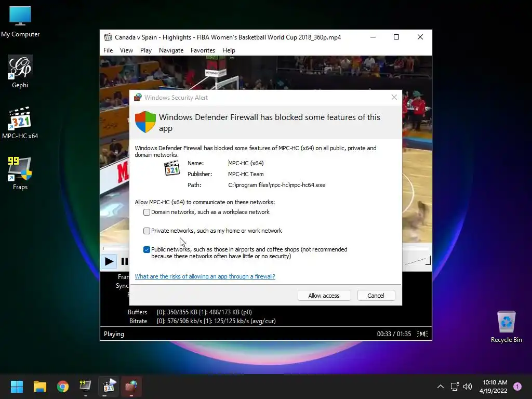Select Windows Security Alert taskbar icon
This screenshot has width=532, height=399.
131,387
